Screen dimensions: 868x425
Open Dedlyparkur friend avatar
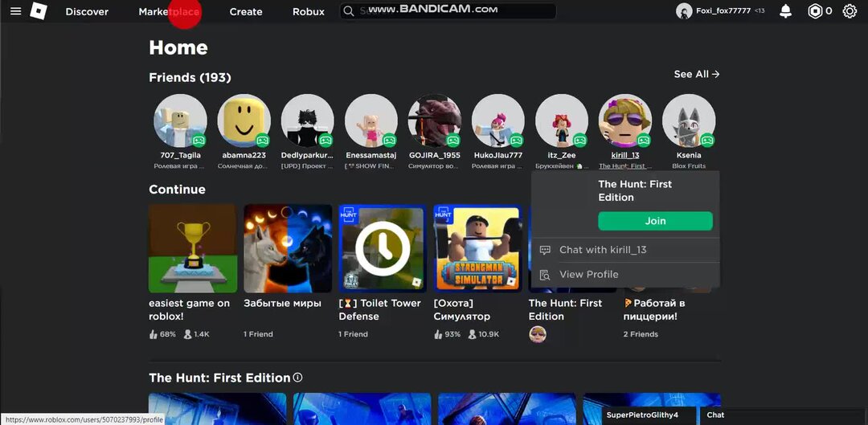[x=307, y=121]
